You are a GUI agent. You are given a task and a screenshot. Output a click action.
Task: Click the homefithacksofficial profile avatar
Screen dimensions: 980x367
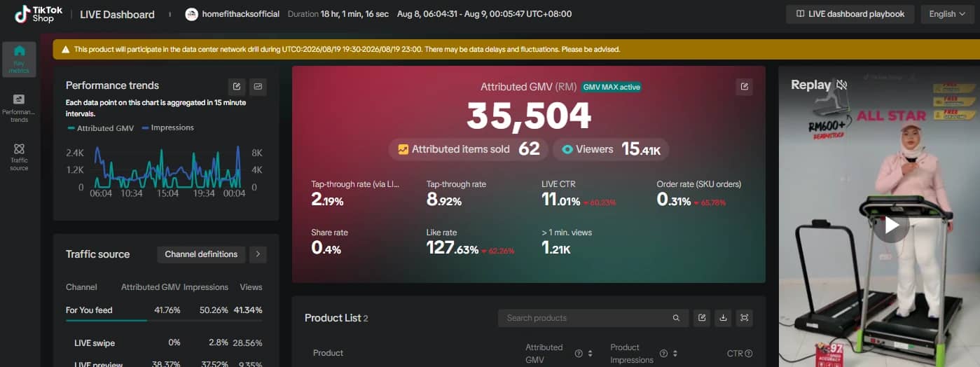(x=191, y=14)
